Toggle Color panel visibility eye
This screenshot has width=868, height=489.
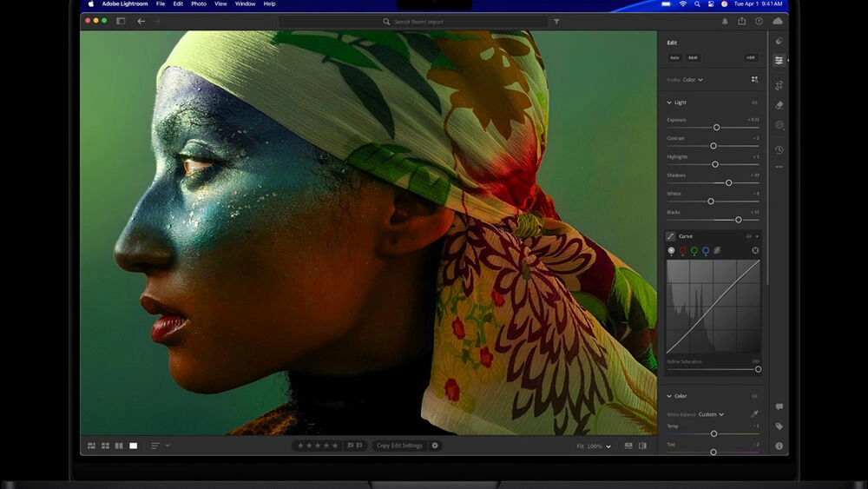pyautogui.click(x=754, y=396)
